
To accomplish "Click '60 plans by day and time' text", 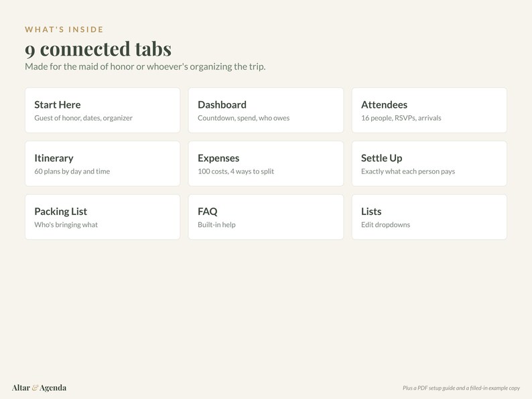I will tap(72, 171).
